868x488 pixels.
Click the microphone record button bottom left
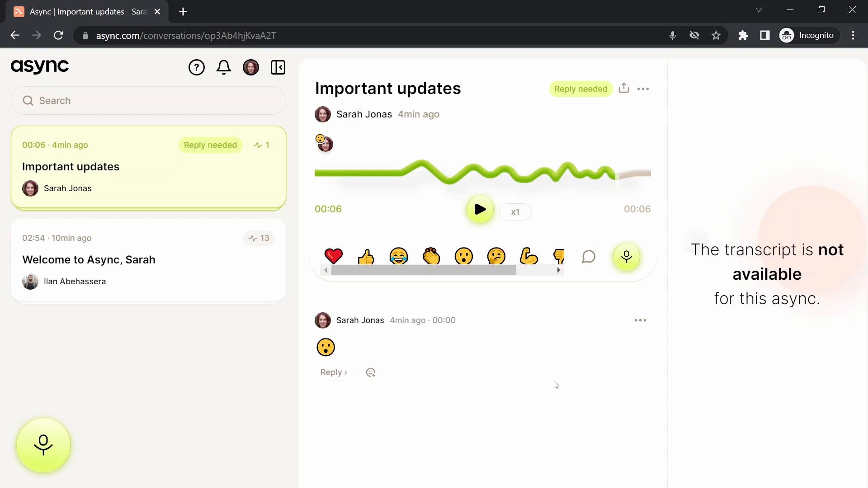click(x=43, y=445)
